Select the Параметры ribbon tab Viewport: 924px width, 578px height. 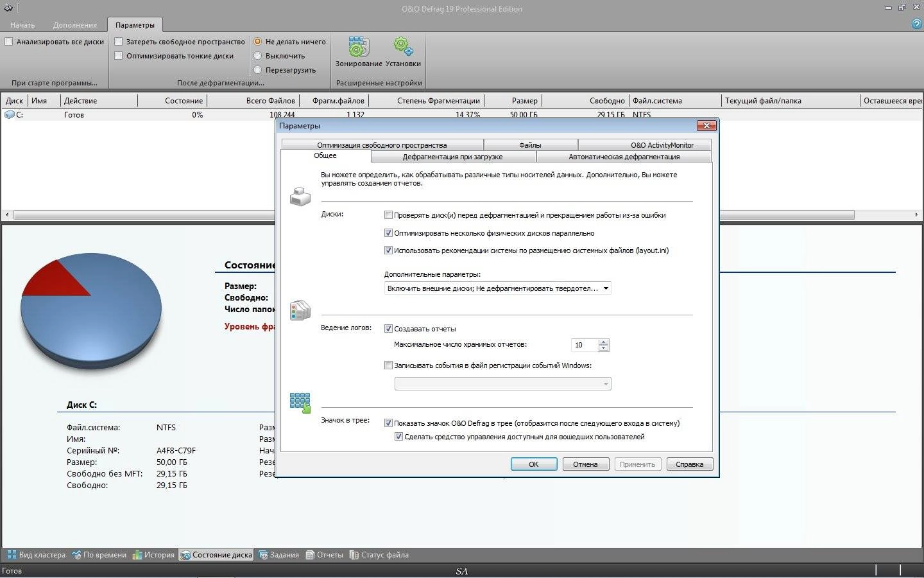135,25
